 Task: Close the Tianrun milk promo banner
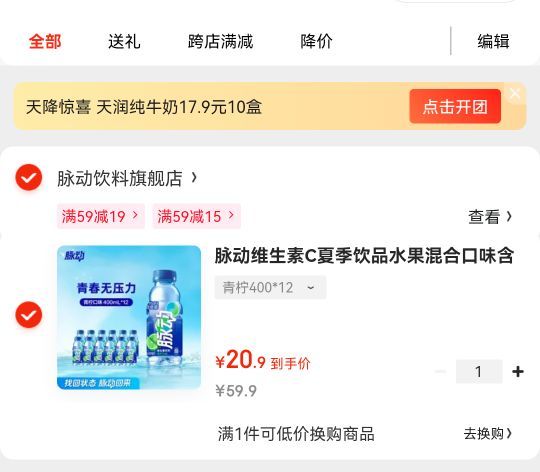pos(515,93)
